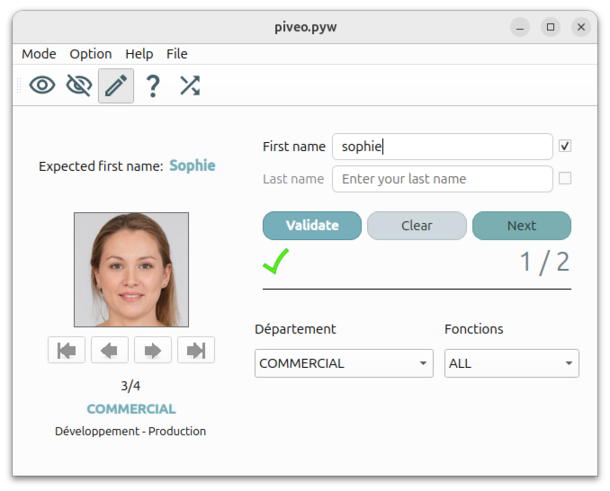Screen dimensions: 610x491
Task: Click the '3/4' photo counter
Action: pyautogui.click(x=130, y=386)
